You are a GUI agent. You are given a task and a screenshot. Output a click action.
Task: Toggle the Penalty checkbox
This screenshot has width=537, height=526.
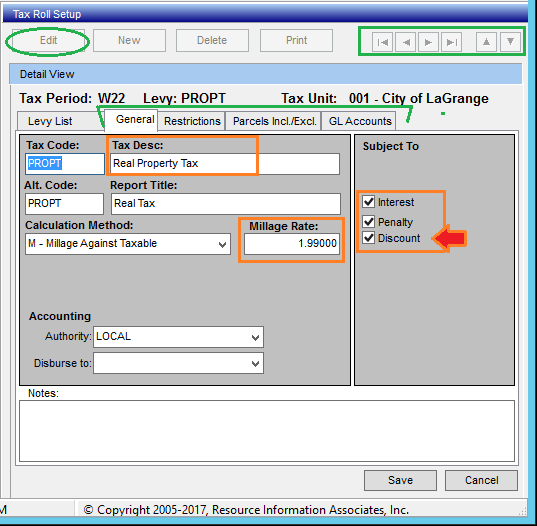click(x=369, y=222)
